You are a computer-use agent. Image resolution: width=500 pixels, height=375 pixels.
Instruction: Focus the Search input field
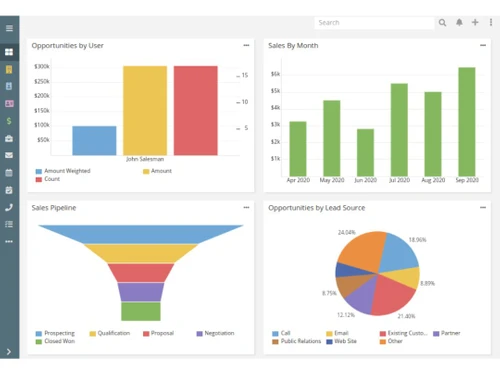(374, 23)
